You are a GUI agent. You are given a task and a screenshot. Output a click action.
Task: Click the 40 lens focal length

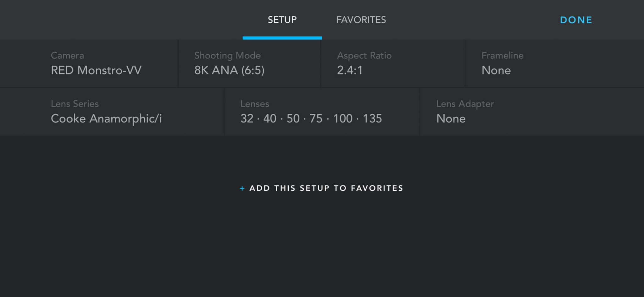(x=270, y=119)
